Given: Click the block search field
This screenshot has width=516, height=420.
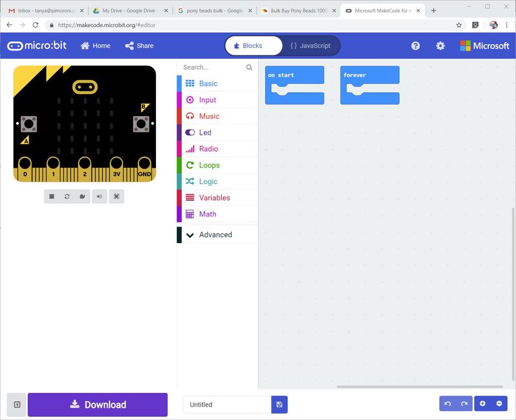Looking at the screenshot, I should pos(212,68).
